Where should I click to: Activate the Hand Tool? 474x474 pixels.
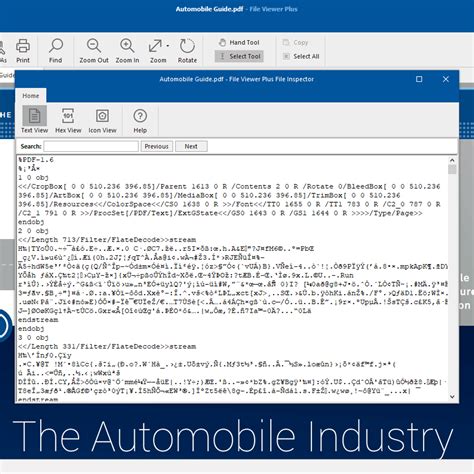[x=239, y=42]
